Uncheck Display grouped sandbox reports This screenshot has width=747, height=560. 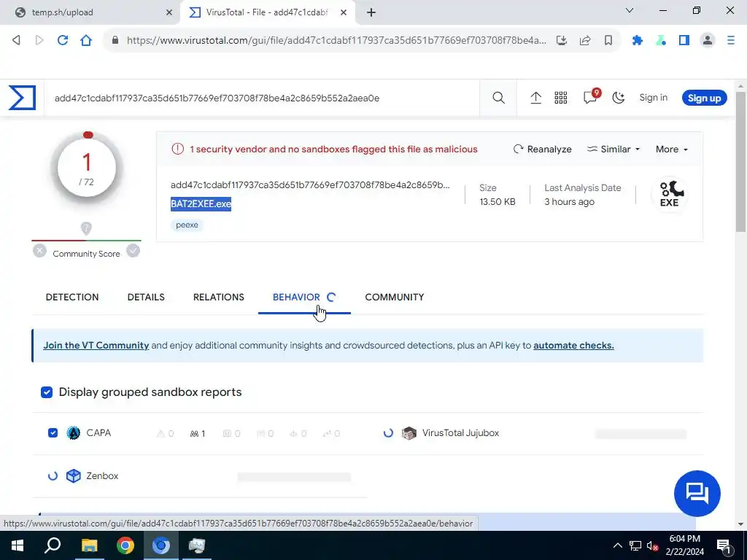tap(47, 392)
